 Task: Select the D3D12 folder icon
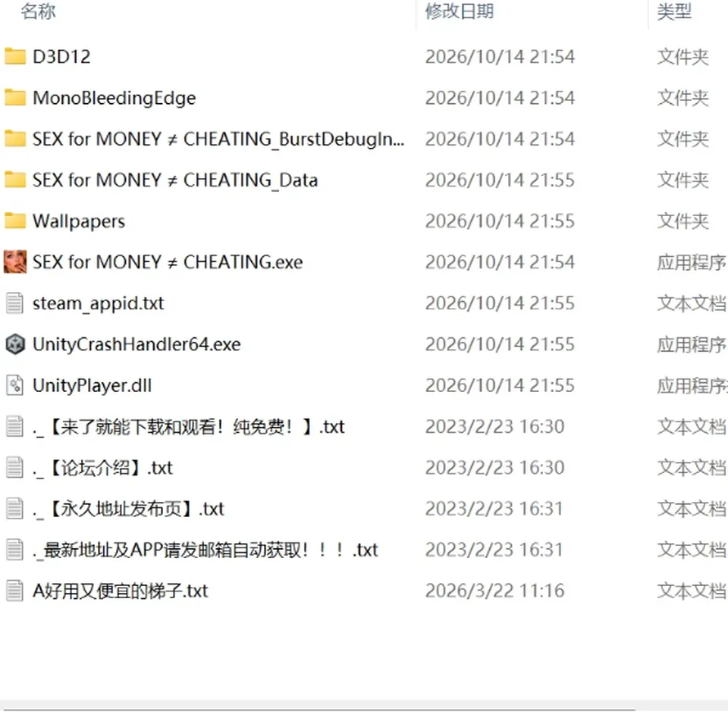pos(15,57)
